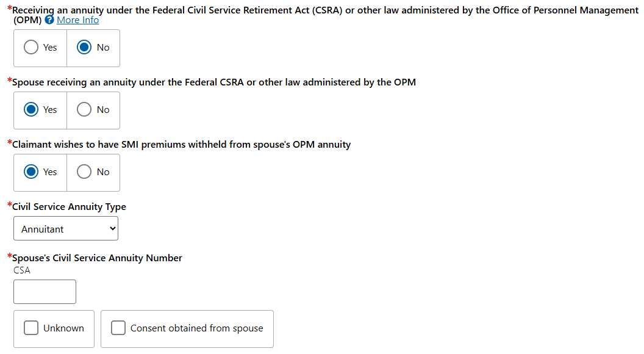Click the Claimant wishes SMI premiums withheld question text

pyautogui.click(x=181, y=145)
